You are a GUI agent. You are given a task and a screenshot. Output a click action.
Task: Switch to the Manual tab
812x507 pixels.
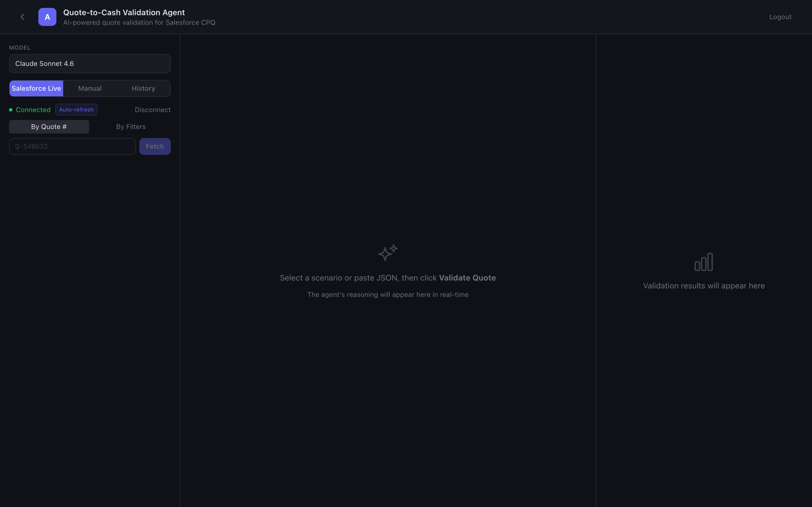pyautogui.click(x=89, y=88)
